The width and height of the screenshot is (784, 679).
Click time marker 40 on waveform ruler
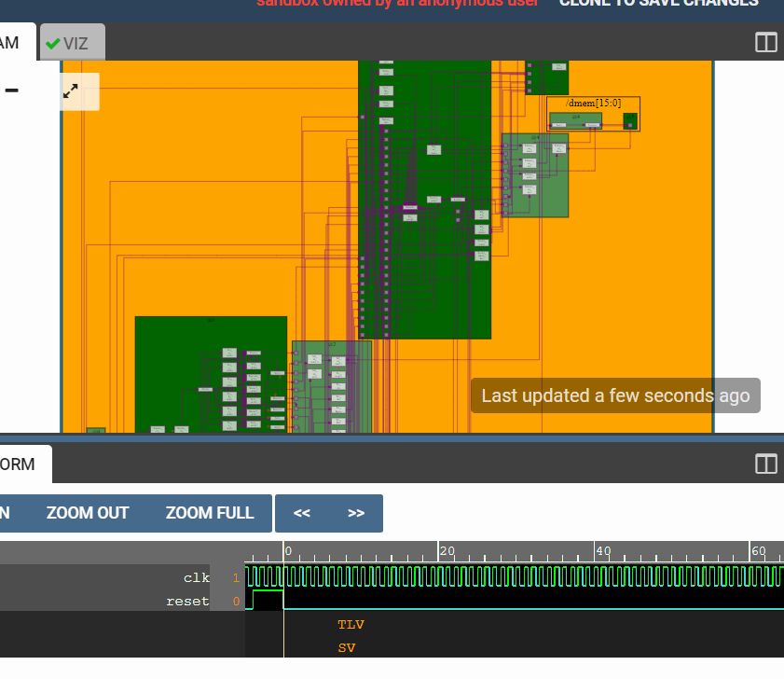click(x=603, y=551)
